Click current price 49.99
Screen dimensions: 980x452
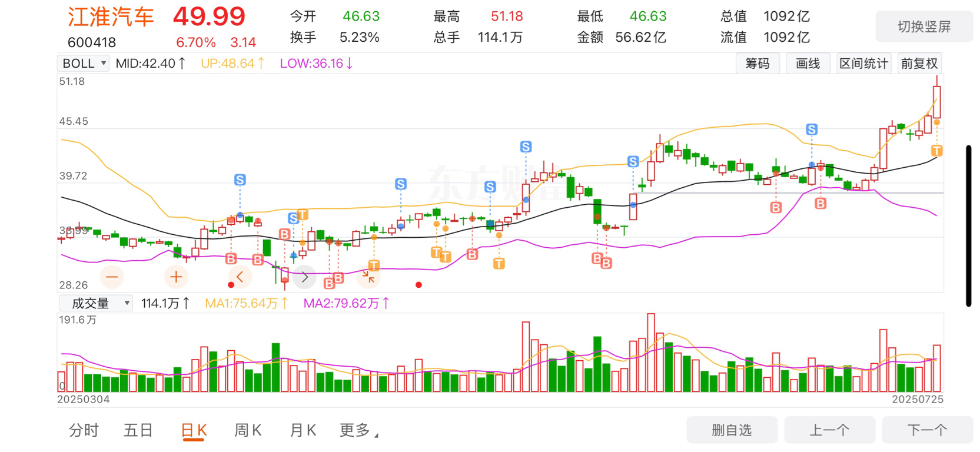[209, 16]
